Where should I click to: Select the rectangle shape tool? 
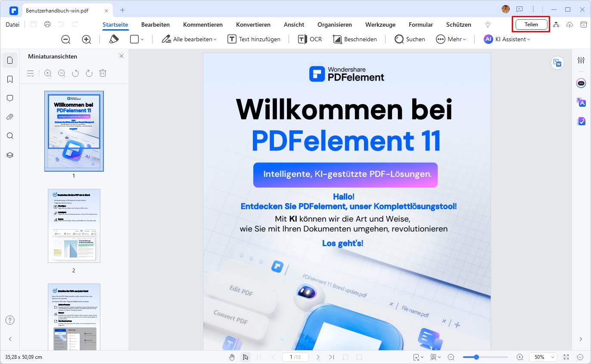(x=134, y=39)
